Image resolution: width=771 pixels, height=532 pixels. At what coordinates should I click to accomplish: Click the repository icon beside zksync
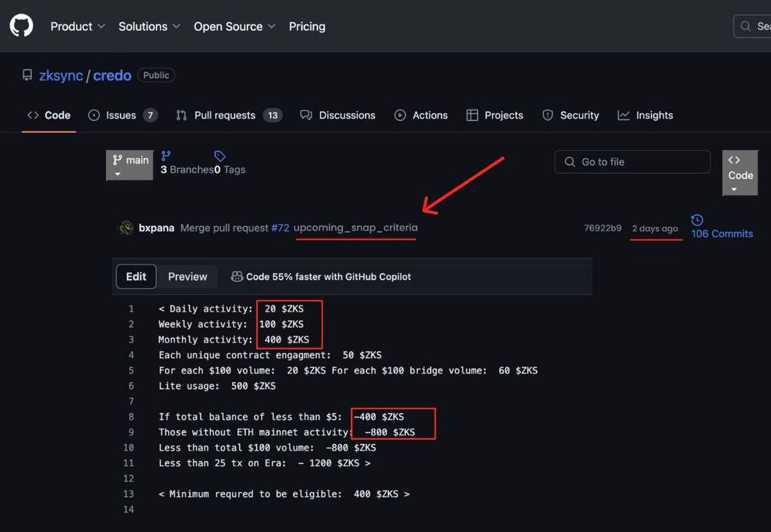tap(27, 75)
